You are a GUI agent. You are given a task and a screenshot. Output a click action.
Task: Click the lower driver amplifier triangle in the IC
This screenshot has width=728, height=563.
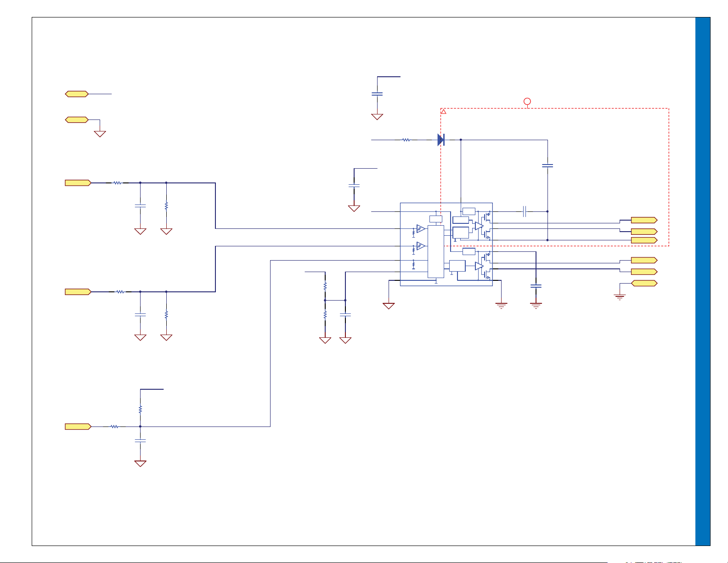coord(479,266)
